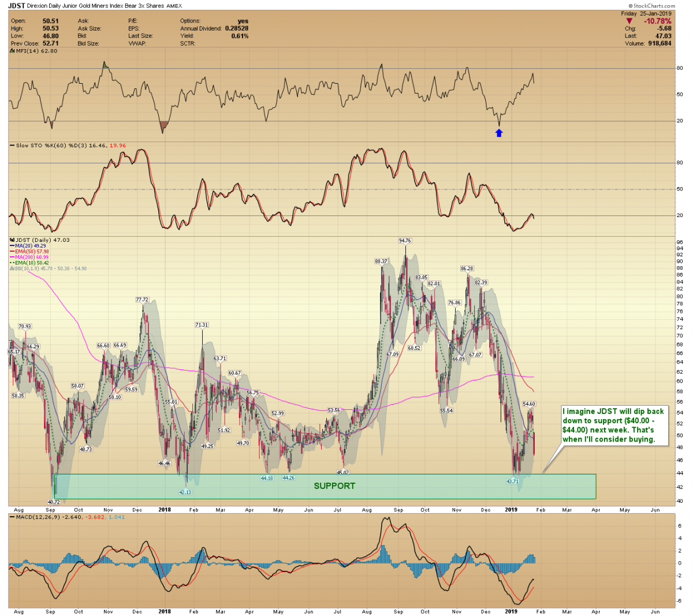Click the MFI(14) indicator icon
This screenshot has height=616, width=693.
[x=12, y=51]
